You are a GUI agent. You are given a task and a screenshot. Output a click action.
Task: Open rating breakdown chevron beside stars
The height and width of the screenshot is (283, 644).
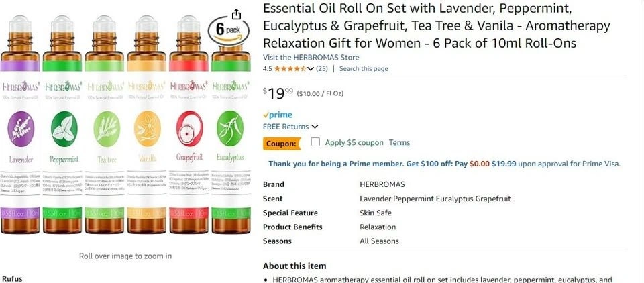pyautogui.click(x=311, y=68)
